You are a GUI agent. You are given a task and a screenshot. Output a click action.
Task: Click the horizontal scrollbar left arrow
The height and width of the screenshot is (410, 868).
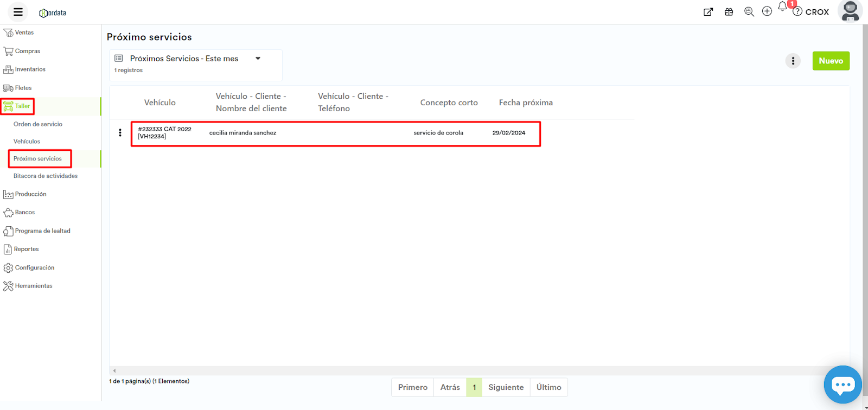click(x=114, y=371)
